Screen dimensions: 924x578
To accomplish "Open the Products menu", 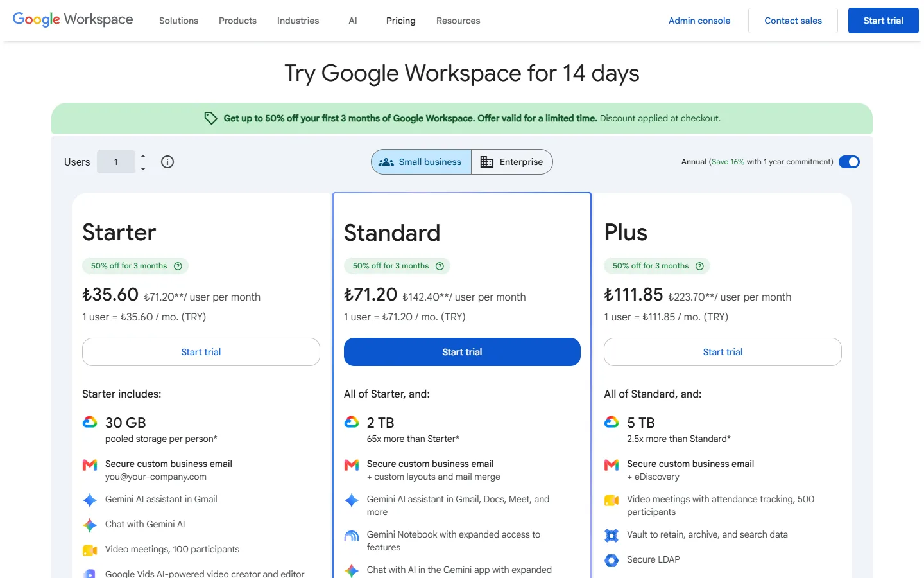I will point(237,21).
